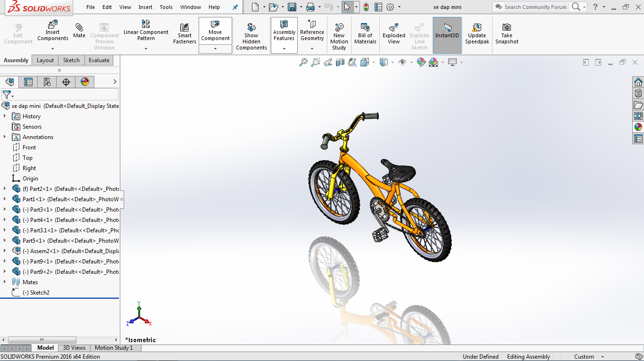
Task: Open the DimXpertManager tab icon
Action: coord(66,82)
